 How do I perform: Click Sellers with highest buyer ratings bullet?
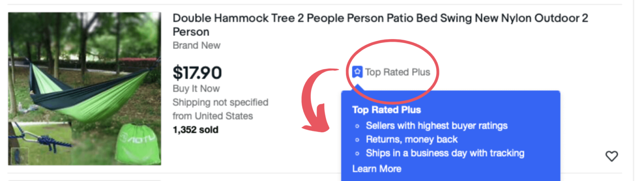pos(436,126)
